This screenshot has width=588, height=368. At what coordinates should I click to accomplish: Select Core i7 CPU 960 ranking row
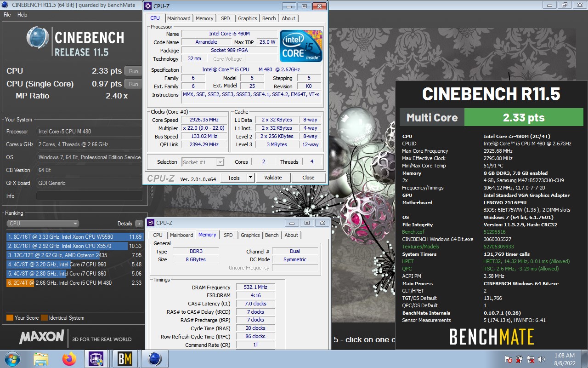75,264
